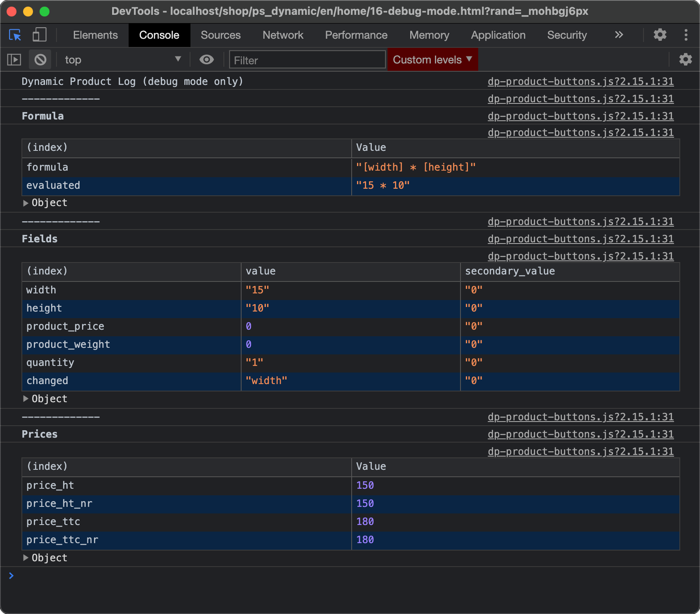Select the price_ttc_nr value 180

[x=365, y=540]
